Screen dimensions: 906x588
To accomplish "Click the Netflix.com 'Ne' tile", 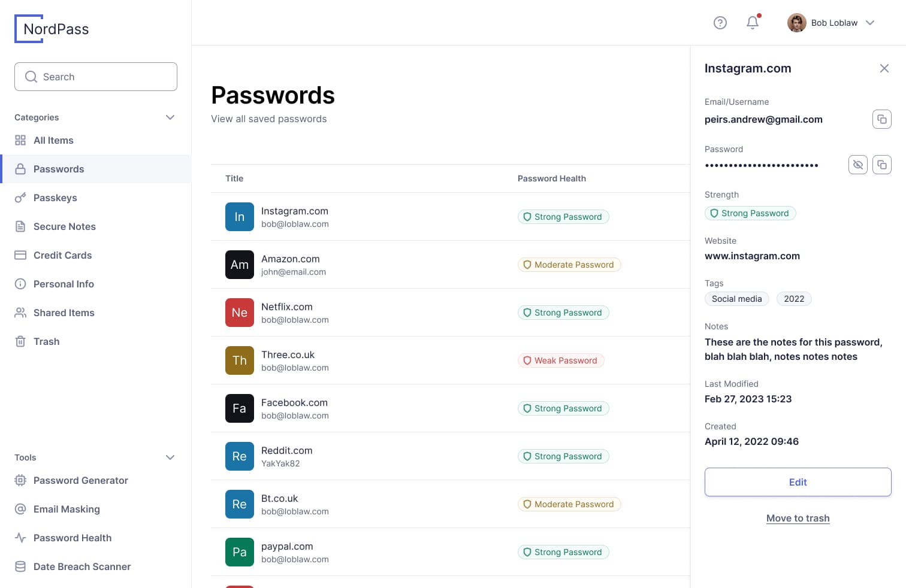I will (240, 313).
